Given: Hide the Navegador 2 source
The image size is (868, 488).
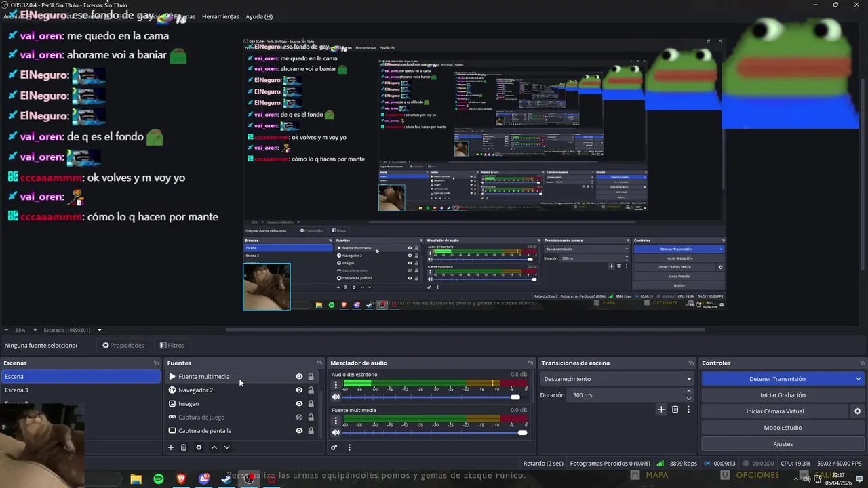Looking at the screenshot, I should 299,390.
